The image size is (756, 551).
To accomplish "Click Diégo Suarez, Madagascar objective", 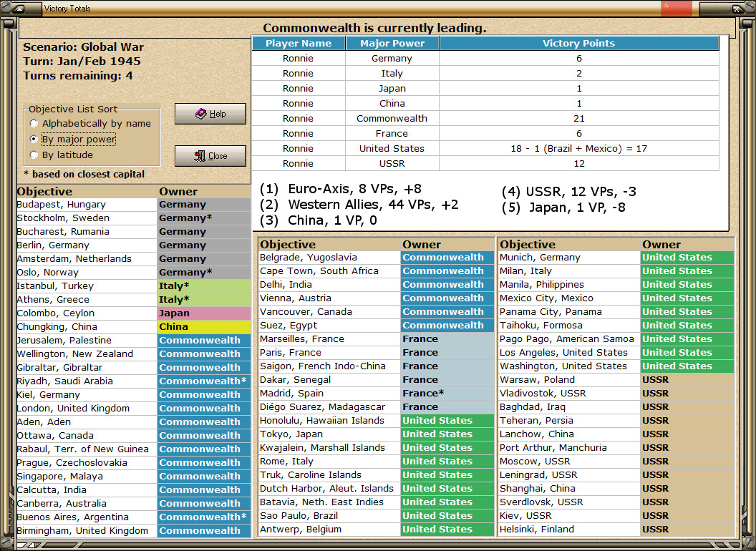I will pyautogui.click(x=329, y=407).
